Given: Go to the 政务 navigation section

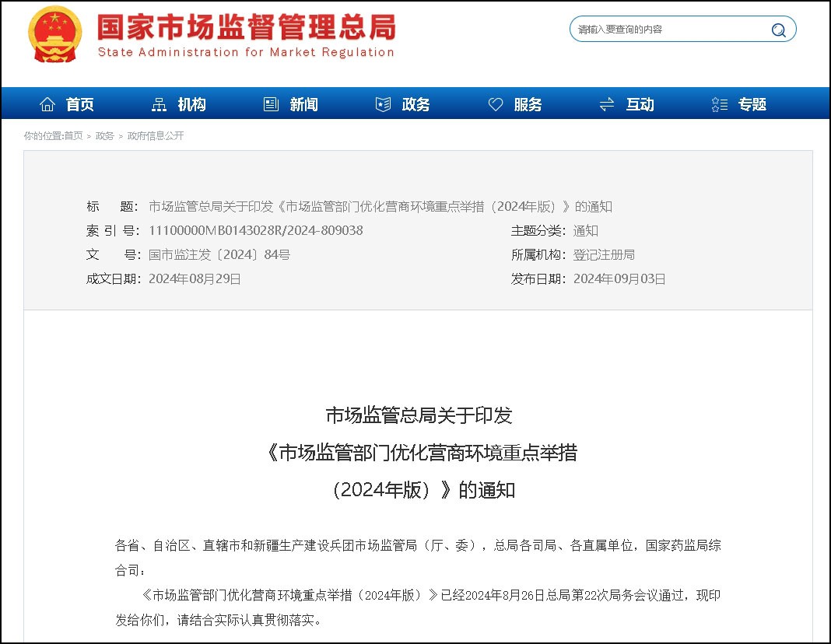Looking at the screenshot, I should [x=415, y=104].
